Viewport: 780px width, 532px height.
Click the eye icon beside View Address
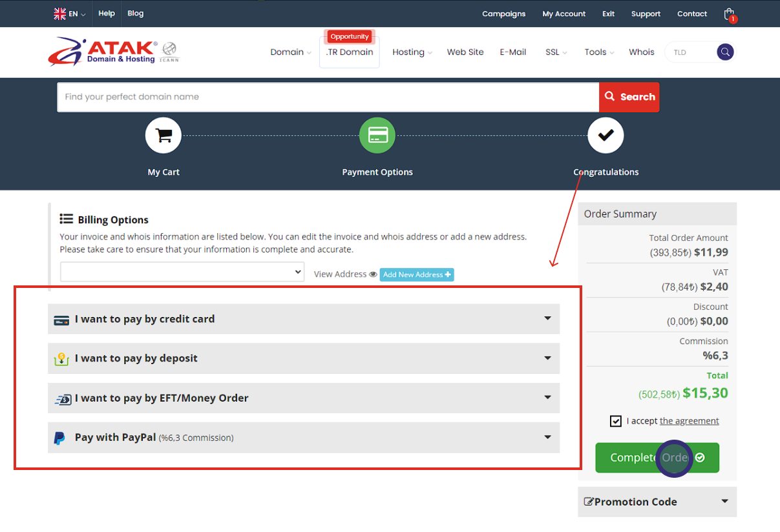pos(373,274)
